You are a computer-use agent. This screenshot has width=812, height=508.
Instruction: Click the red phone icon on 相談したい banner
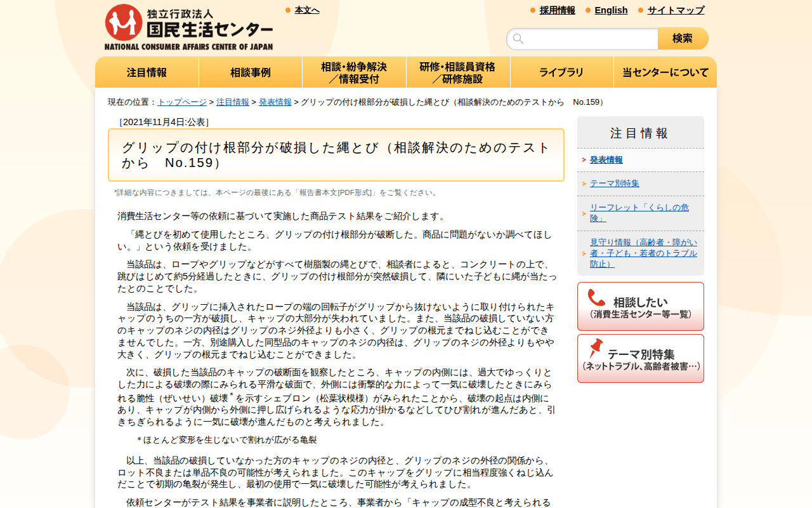click(596, 298)
